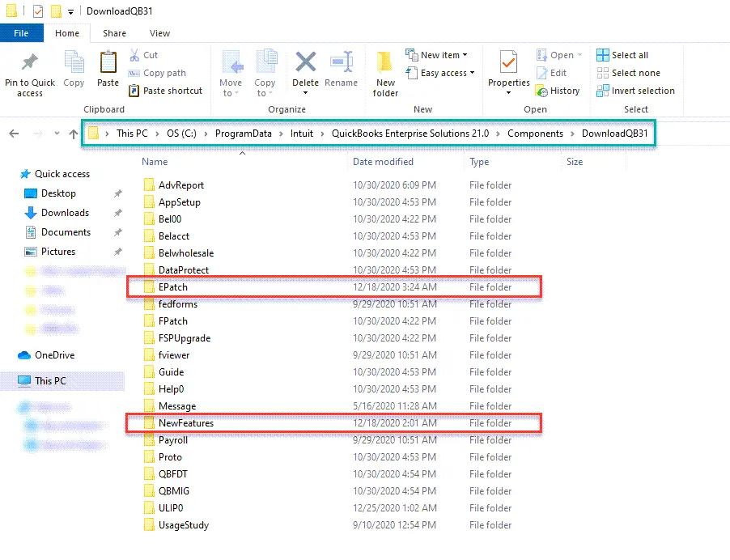Go up one folder level arrow

click(x=74, y=134)
